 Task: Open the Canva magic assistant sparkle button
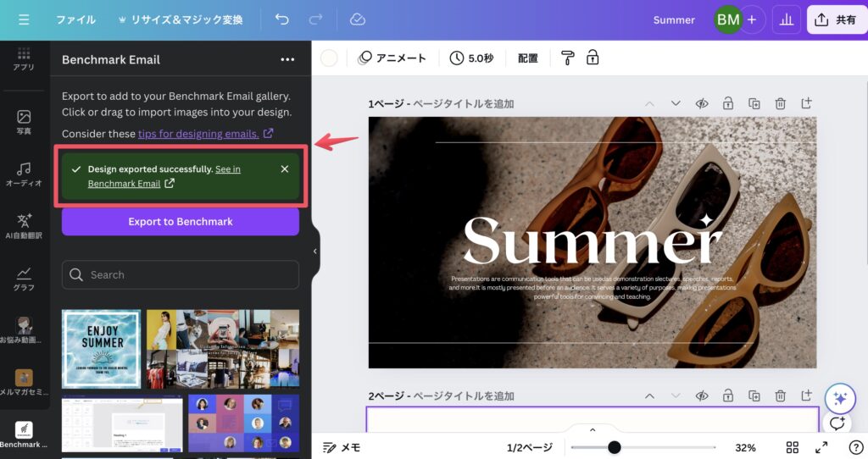[x=838, y=399]
